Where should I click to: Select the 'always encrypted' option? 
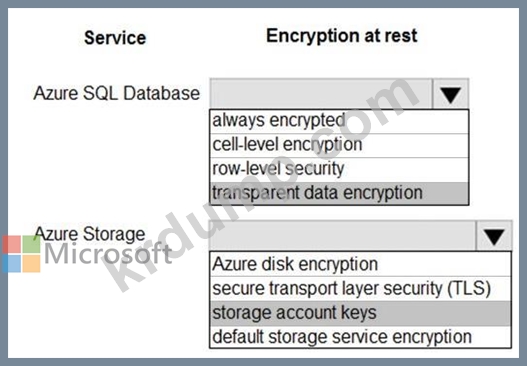click(x=339, y=121)
